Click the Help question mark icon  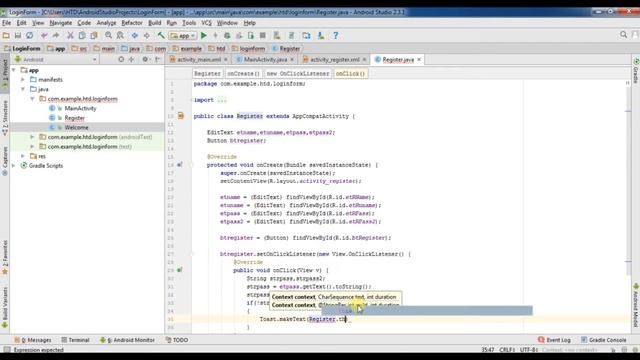[x=336, y=36]
